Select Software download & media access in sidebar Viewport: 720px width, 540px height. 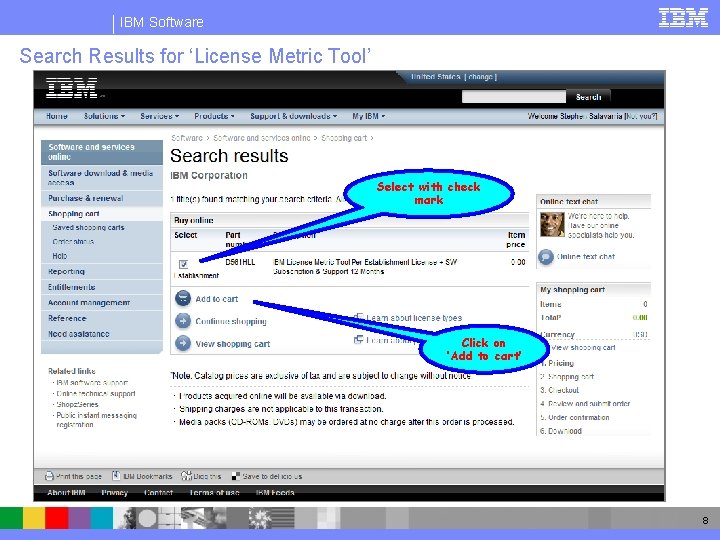tap(101, 177)
